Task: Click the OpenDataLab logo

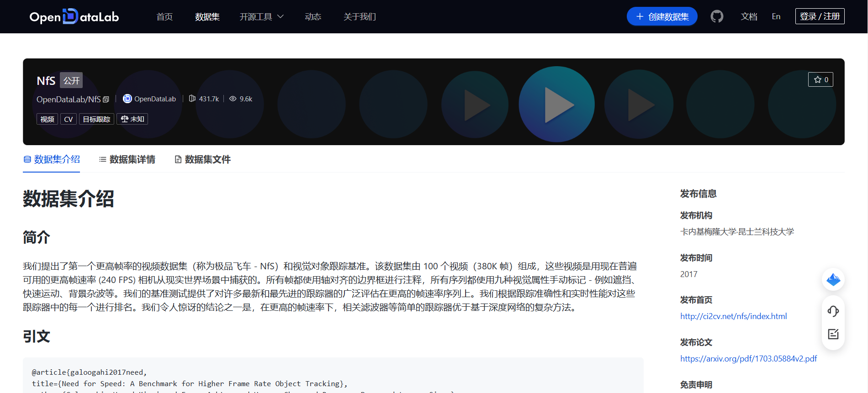Action: pos(74,16)
